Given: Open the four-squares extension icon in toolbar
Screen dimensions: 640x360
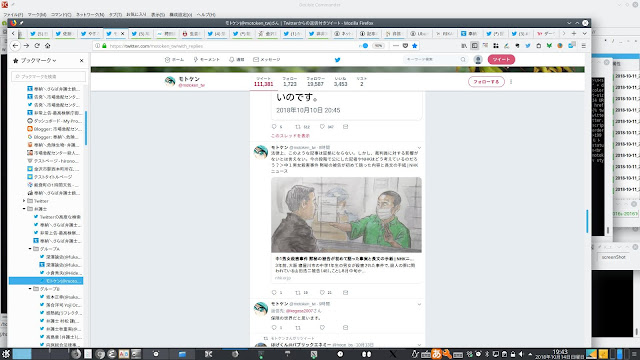Looking at the screenshot, I should 496,46.
